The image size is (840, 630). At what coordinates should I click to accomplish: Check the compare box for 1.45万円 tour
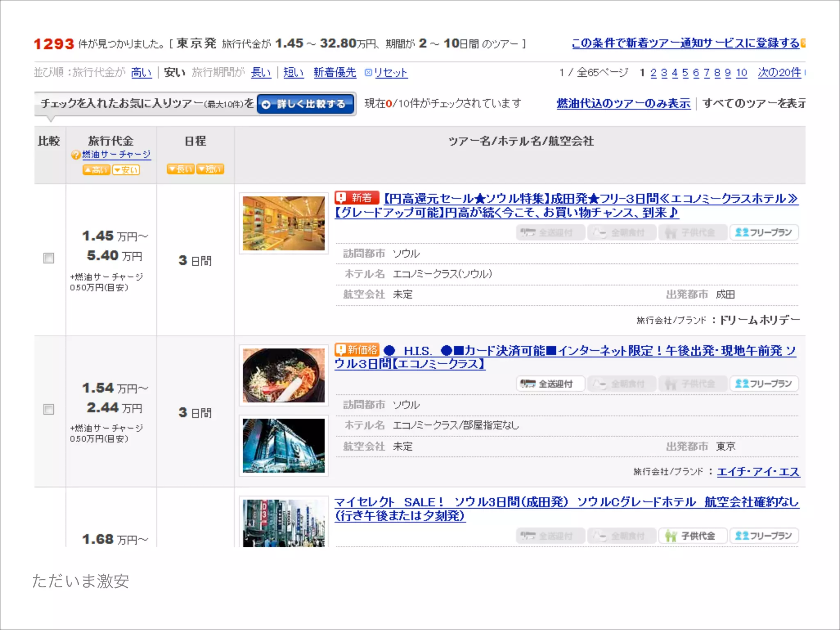point(49,258)
